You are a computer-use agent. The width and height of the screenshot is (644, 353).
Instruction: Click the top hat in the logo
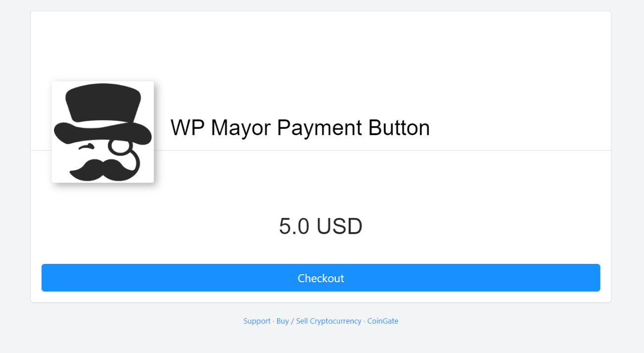point(103,114)
